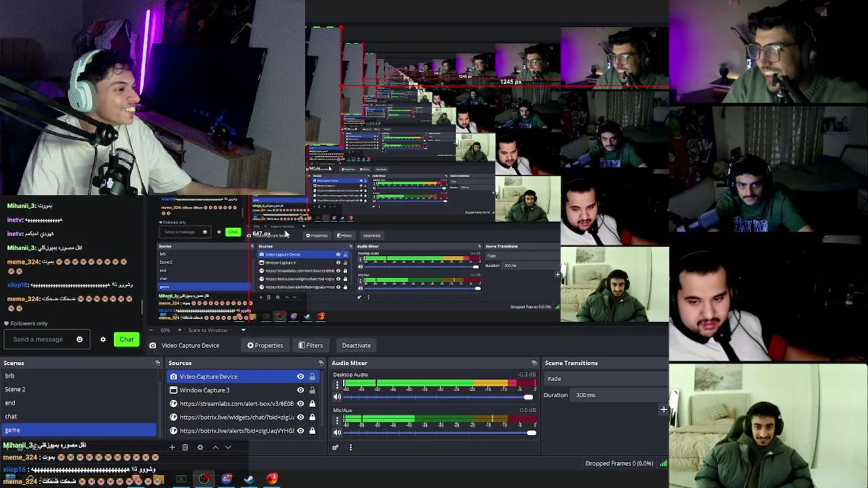The width and height of the screenshot is (868, 488).
Task: Open Xbox app from taskbar
Action: pyautogui.click(x=181, y=480)
